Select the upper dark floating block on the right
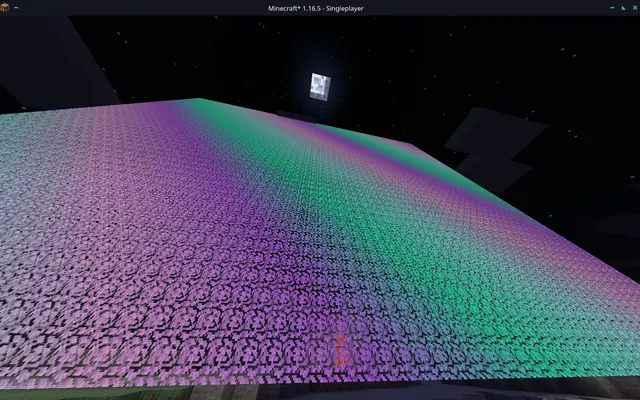This screenshot has height=400, width=640. click(x=496, y=131)
